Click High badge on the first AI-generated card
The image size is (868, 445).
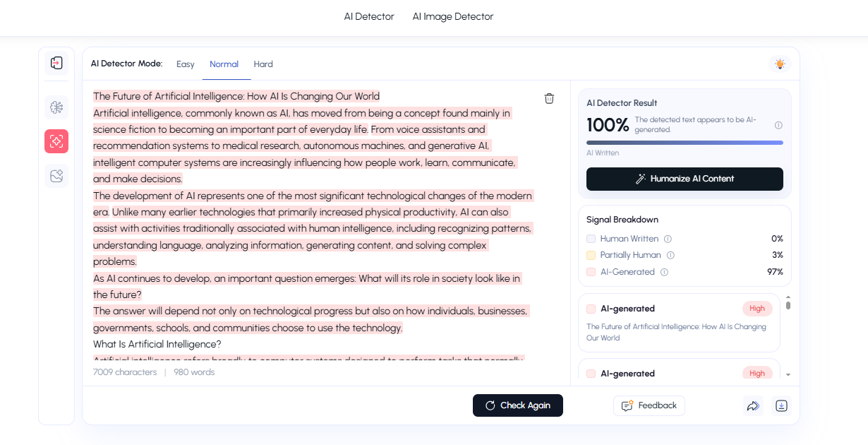757,309
